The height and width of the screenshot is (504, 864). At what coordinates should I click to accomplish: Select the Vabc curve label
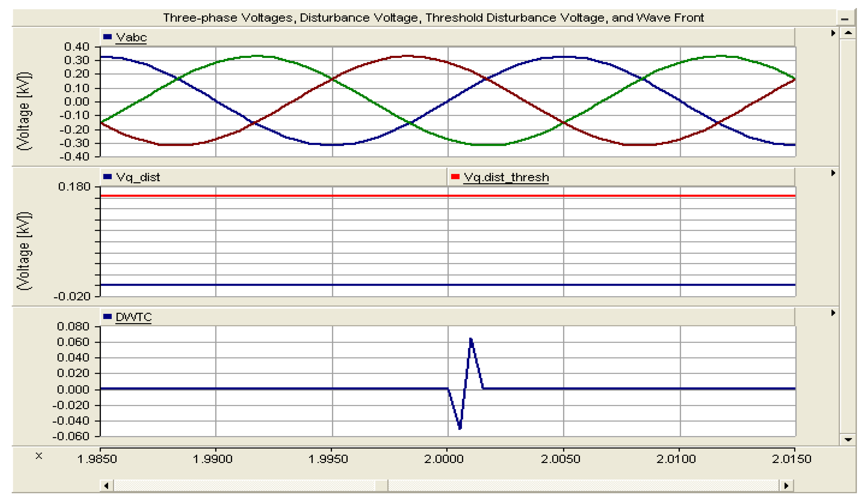[131, 37]
